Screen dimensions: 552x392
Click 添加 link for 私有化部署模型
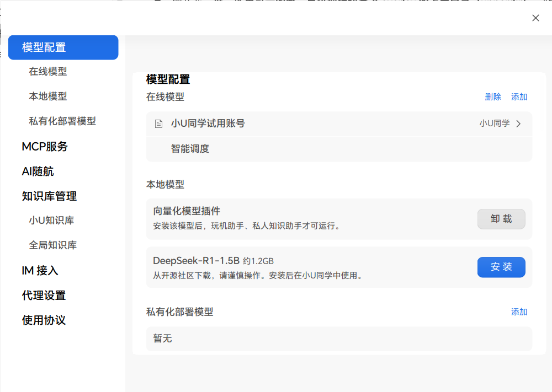[x=519, y=312]
